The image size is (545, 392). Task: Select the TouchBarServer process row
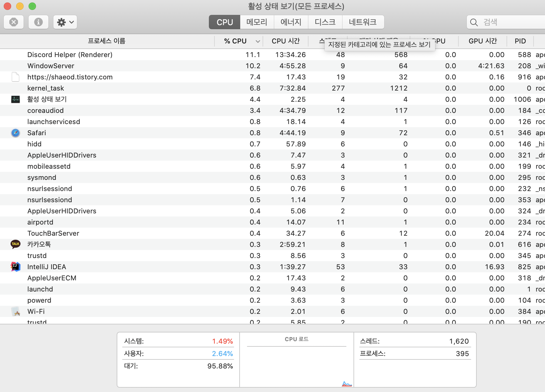[x=272, y=233]
